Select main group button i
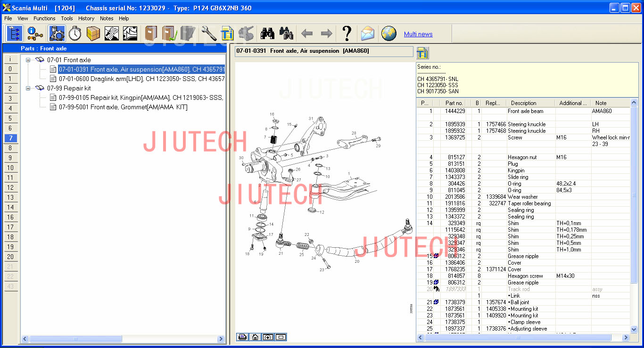Image resolution: width=644 pixels, height=348 pixels. pos(10,59)
